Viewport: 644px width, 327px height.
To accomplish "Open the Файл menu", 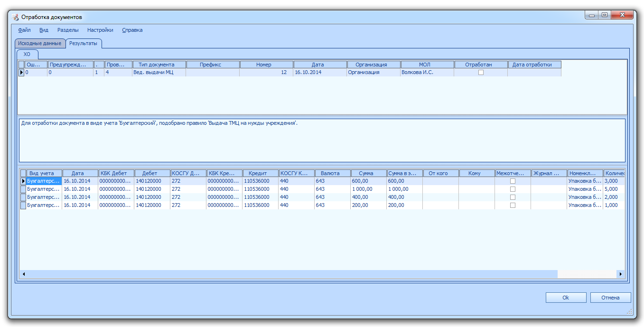I will click(x=24, y=30).
